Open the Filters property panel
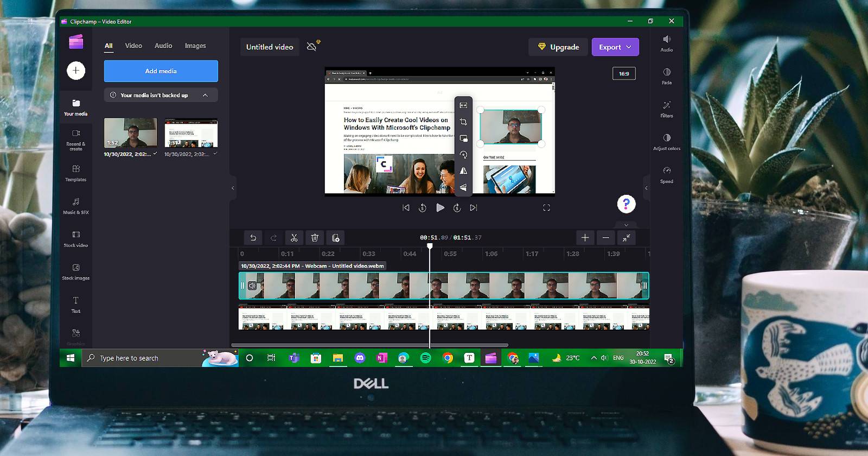Viewport: 868px width, 456px height. click(667, 109)
